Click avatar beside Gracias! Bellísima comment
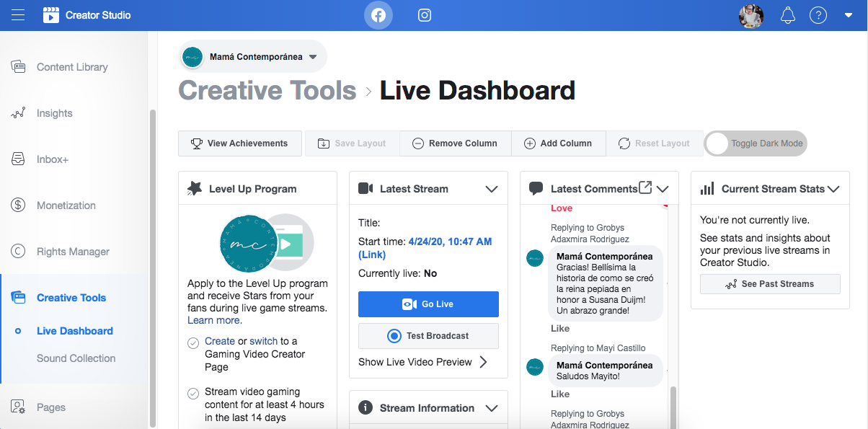The height and width of the screenshot is (429, 868). pos(535,258)
